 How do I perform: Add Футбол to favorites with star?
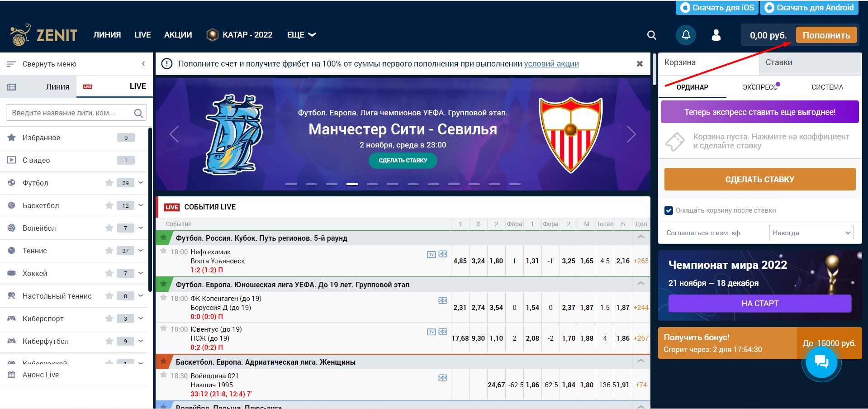109,183
